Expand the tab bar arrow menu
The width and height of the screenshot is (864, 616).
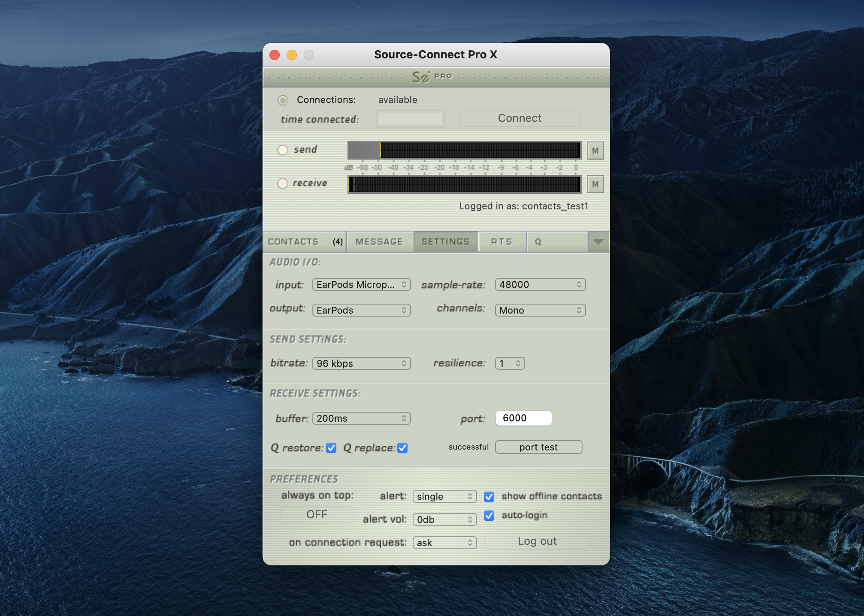point(598,242)
